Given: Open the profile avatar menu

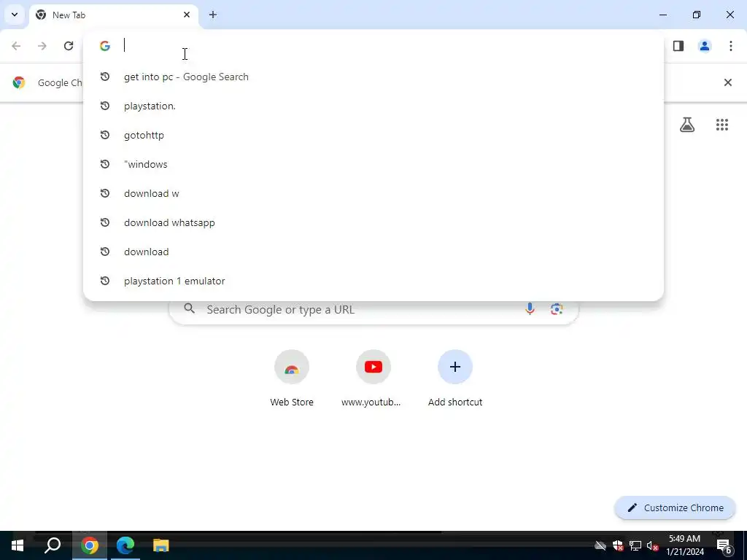Looking at the screenshot, I should click(705, 46).
